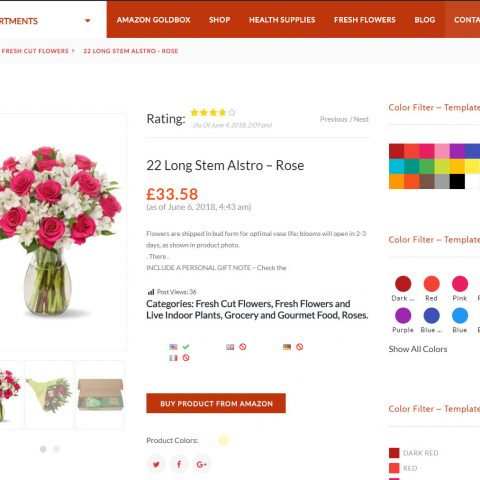
Task: Click the US flag availability icon
Action: pos(173,347)
